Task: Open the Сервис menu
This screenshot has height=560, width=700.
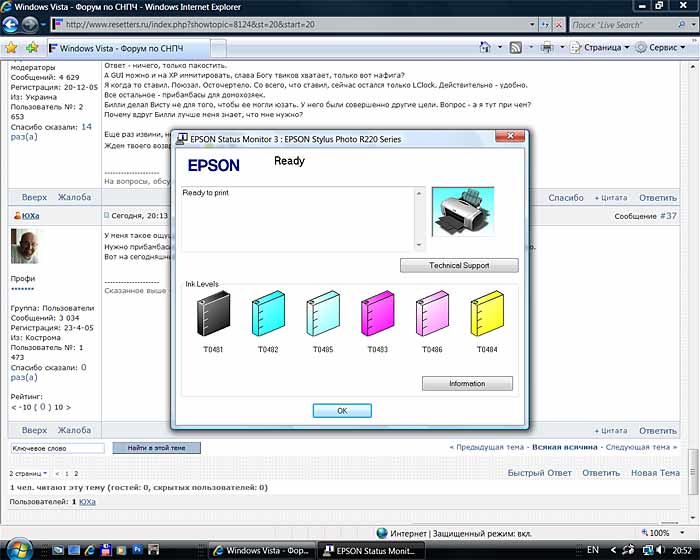Action: (661, 47)
